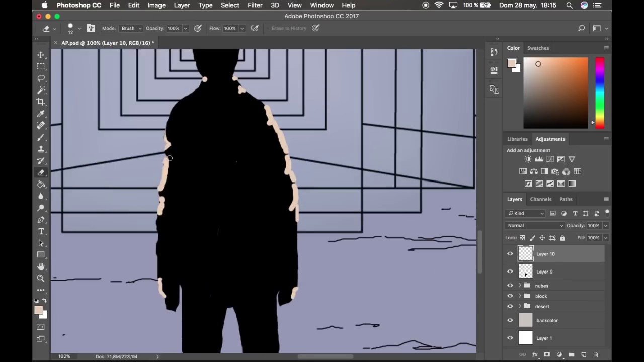The width and height of the screenshot is (644, 362).
Task: Create a new layer
Action: pos(584,355)
